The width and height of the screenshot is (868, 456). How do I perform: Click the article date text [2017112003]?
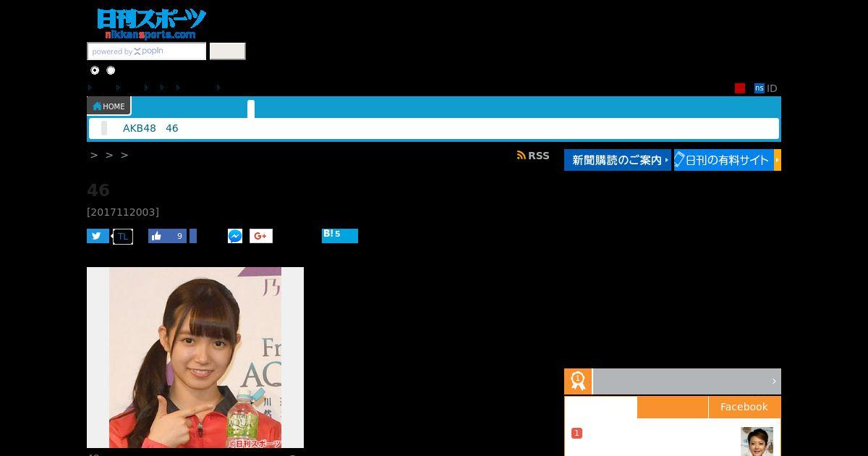tap(123, 212)
